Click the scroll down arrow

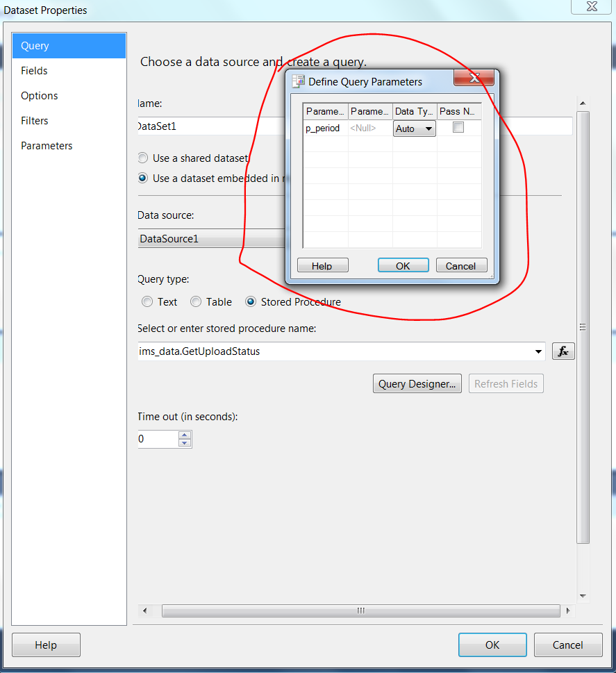coord(583,596)
